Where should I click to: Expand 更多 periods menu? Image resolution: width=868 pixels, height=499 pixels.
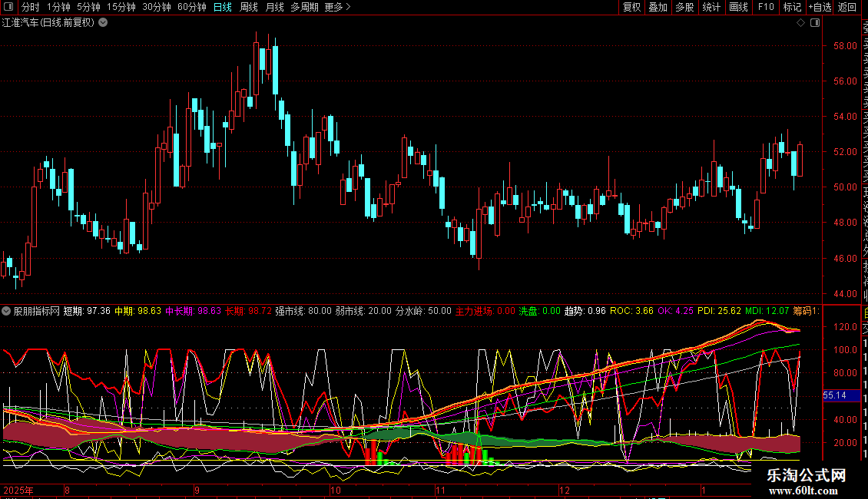(x=337, y=7)
